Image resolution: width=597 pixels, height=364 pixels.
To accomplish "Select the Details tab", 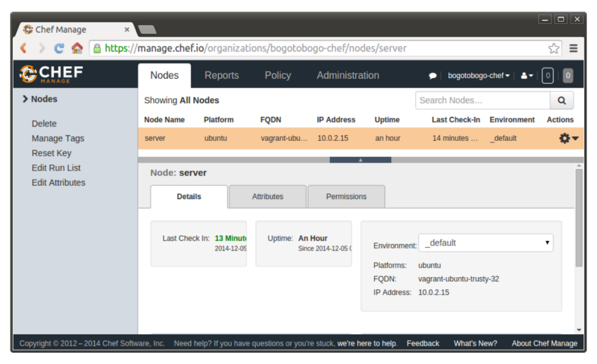I will click(189, 197).
